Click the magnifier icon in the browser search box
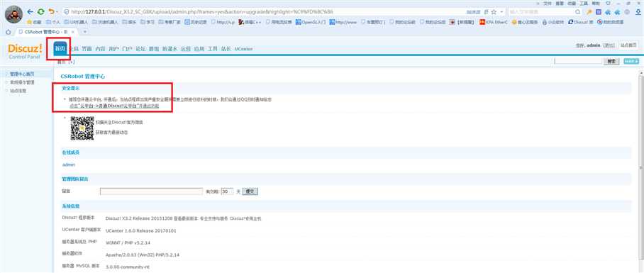The height and width of the screenshot is (273, 644). [x=577, y=12]
